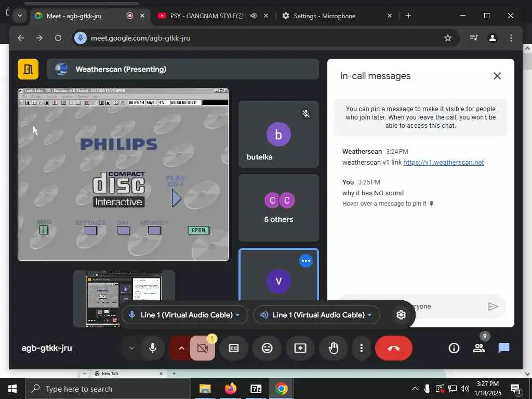Stop recording indicator on Meet tab
The image size is (532, 399).
[x=129, y=16]
